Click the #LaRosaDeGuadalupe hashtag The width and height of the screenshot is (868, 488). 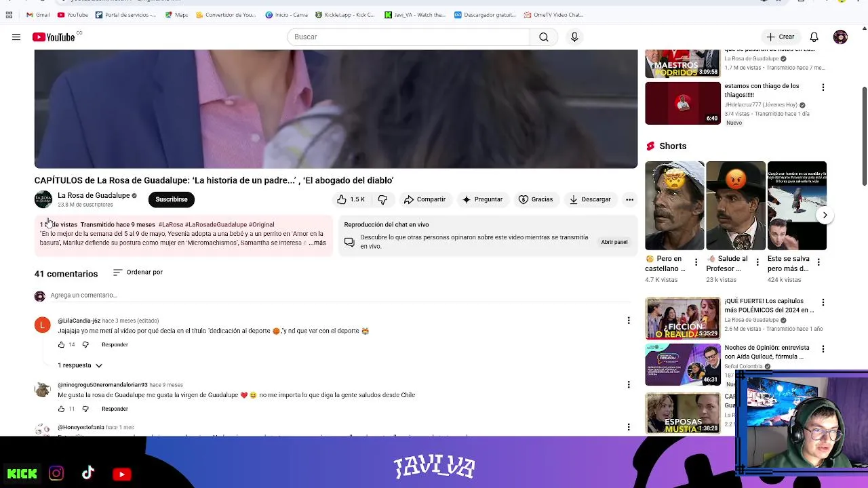coord(216,224)
